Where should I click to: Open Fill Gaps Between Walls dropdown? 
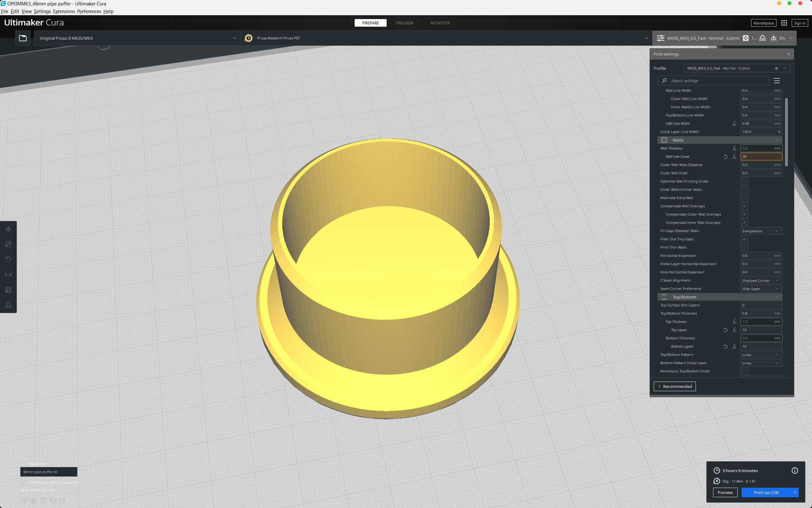(x=761, y=231)
